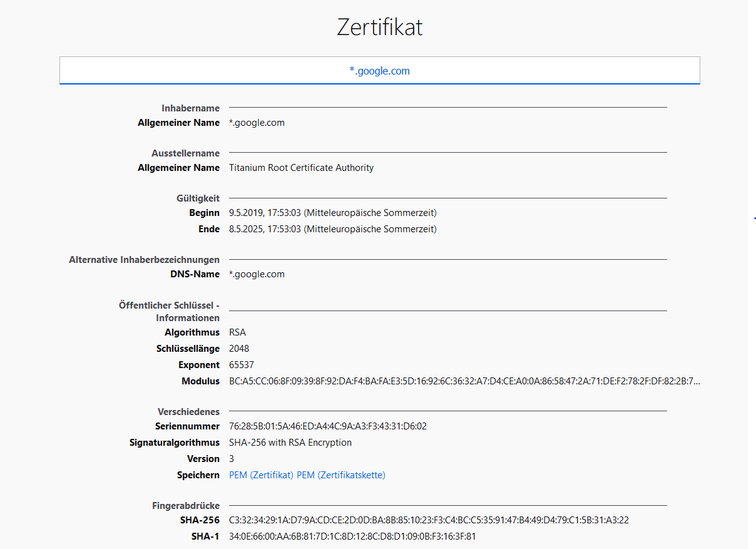Click the Ausstellername section heading
This screenshot has width=756, height=549.
click(185, 153)
